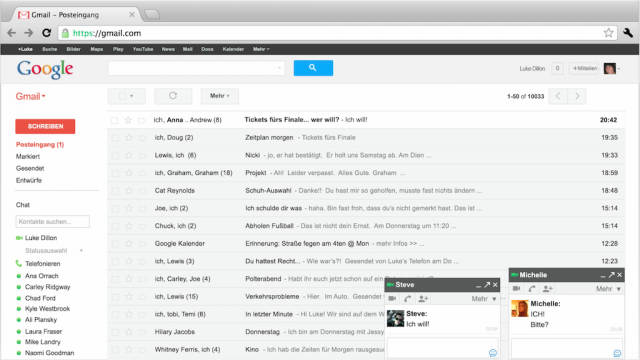This screenshot has height=360, width=640.
Task: Start video call in Michelle chat
Action: (x=516, y=289)
